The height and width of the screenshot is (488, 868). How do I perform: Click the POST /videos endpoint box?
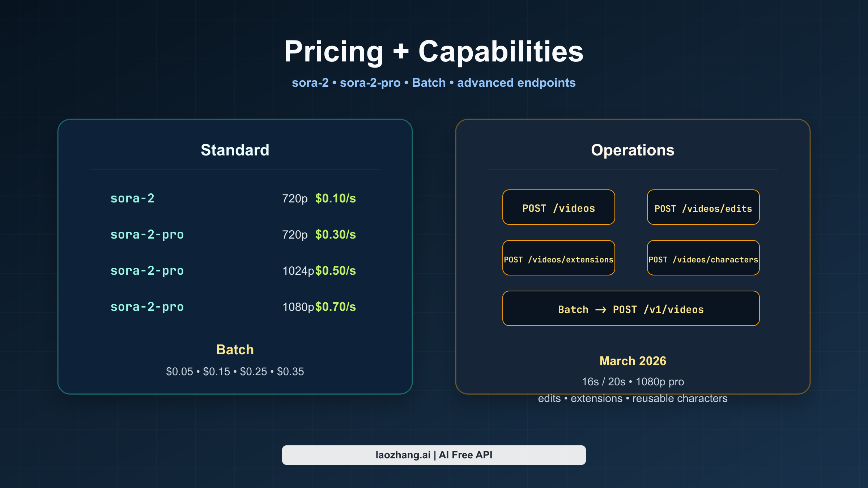click(558, 207)
